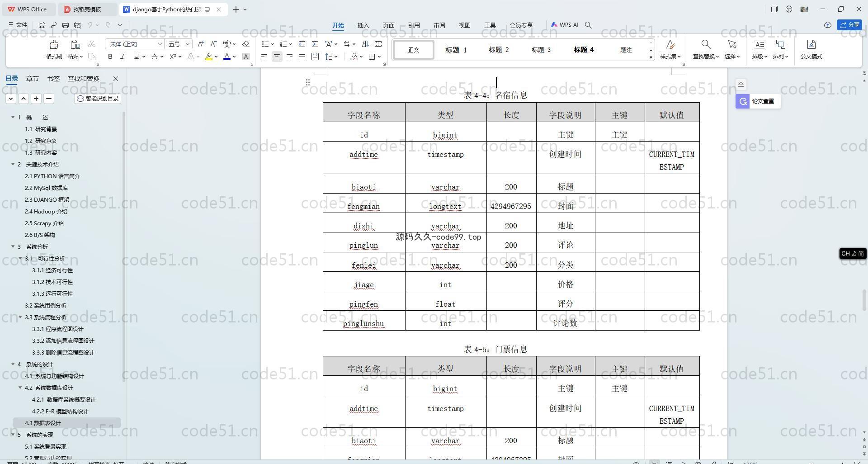868x464 pixels.
Task: Toggle Bold formatting
Action: [110, 57]
